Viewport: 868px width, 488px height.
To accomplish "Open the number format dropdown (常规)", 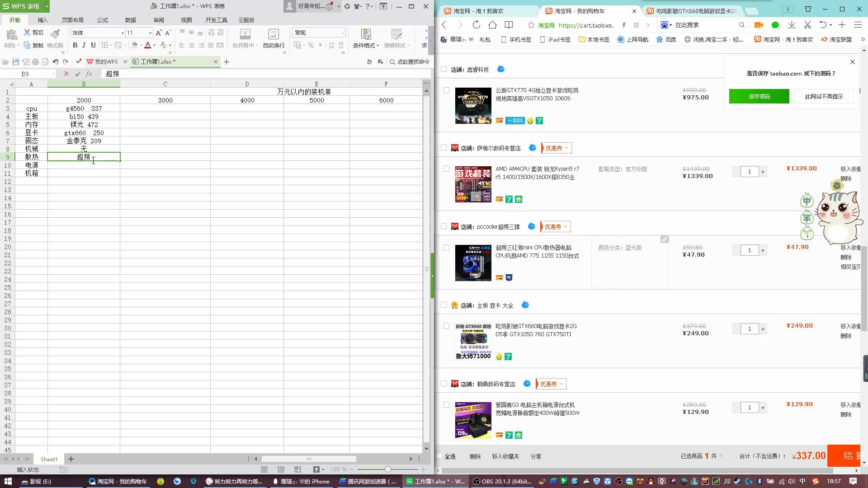I will (x=343, y=33).
